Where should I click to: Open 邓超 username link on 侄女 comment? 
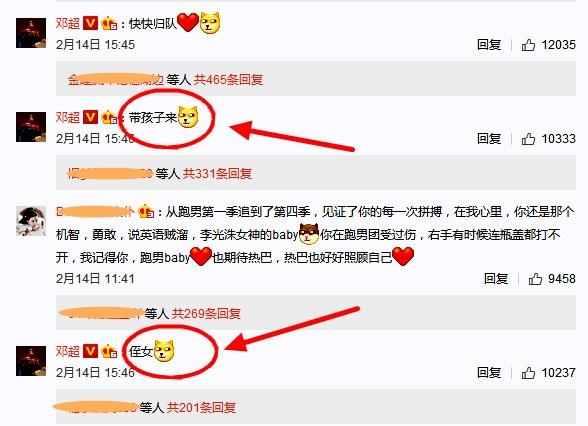[68, 351]
